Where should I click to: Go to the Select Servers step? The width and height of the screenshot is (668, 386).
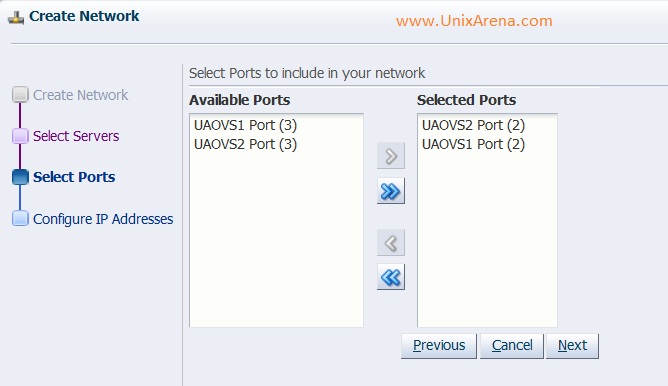coord(76,136)
